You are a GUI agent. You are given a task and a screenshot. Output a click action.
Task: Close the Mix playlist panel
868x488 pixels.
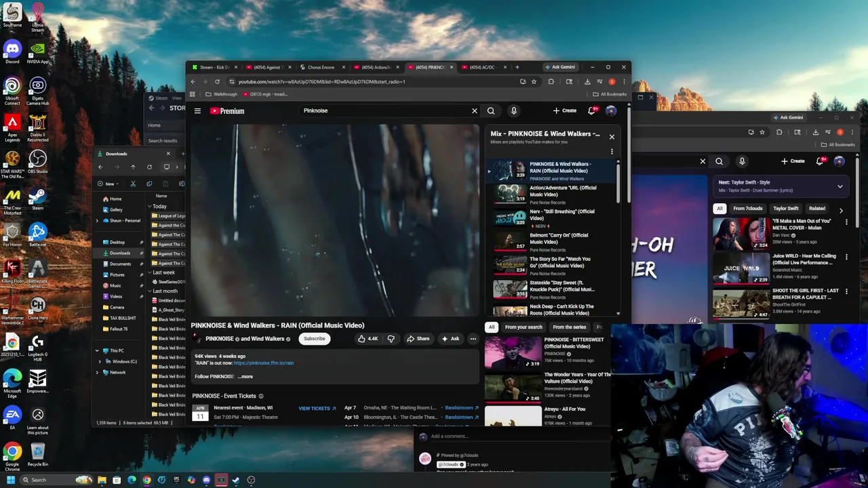(612, 136)
